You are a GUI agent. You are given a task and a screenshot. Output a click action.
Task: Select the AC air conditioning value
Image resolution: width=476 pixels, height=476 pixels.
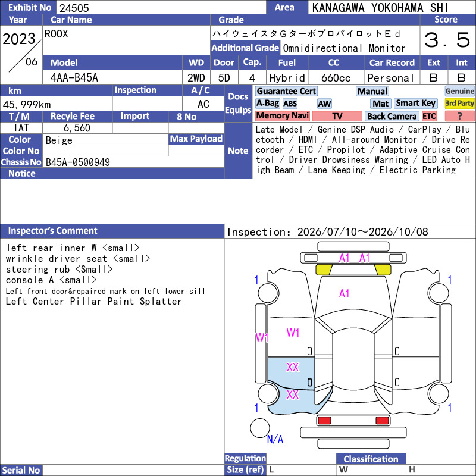click(x=203, y=104)
